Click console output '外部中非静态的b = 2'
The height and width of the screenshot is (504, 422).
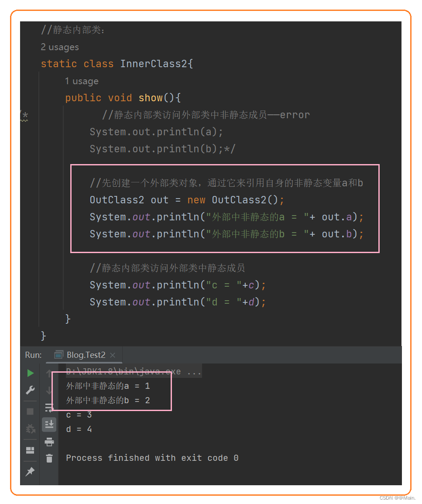[x=108, y=400]
